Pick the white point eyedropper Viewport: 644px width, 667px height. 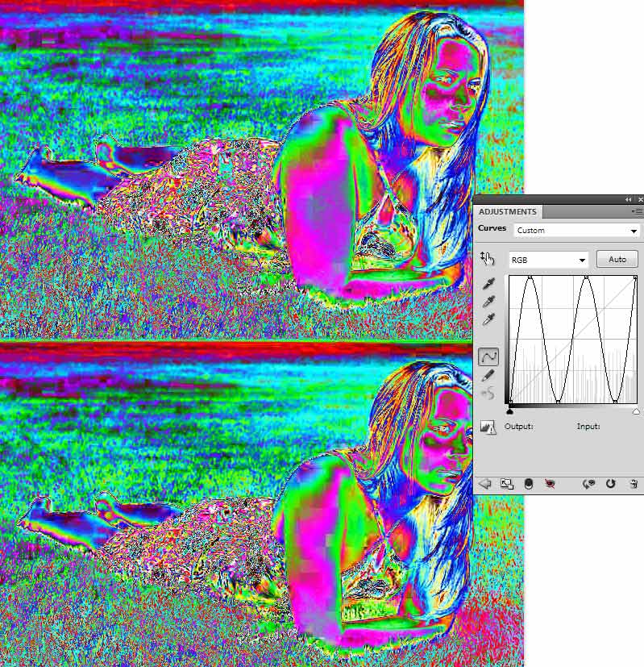click(488, 319)
